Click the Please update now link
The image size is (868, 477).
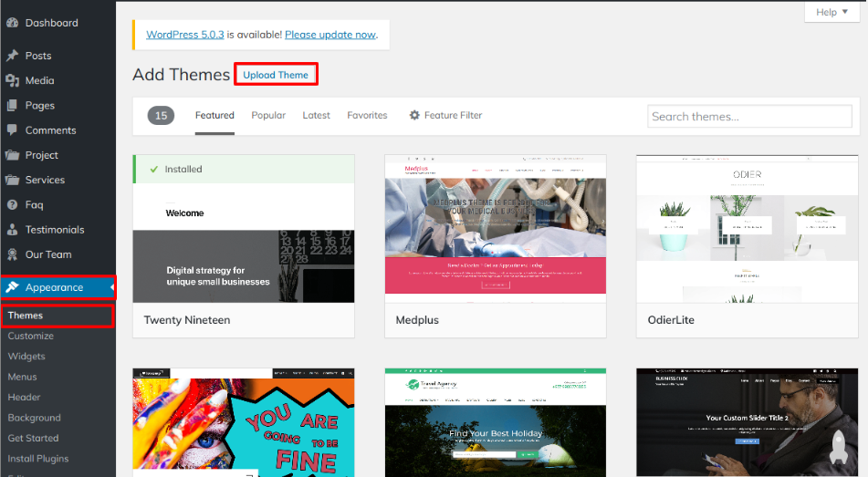[x=330, y=35]
